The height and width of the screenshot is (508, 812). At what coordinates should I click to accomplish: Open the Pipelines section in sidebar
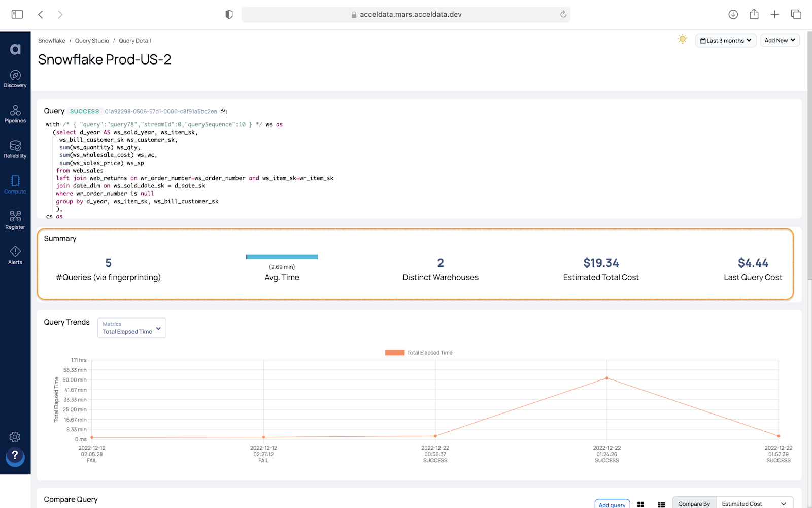pyautogui.click(x=15, y=114)
